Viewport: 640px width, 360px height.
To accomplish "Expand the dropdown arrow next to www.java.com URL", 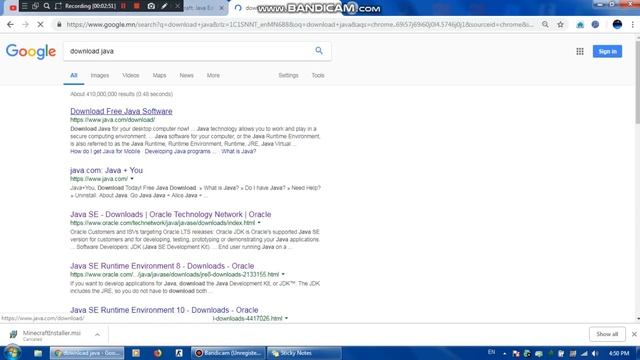I will [x=132, y=179].
